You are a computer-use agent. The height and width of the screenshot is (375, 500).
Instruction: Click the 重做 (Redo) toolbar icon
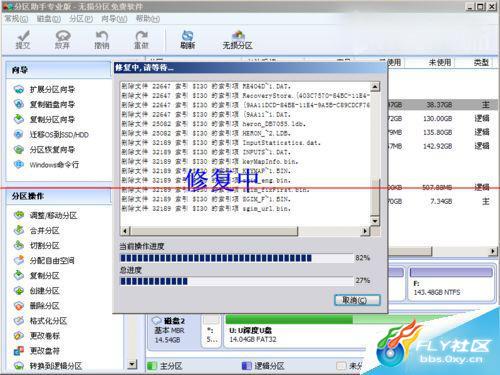(141, 40)
